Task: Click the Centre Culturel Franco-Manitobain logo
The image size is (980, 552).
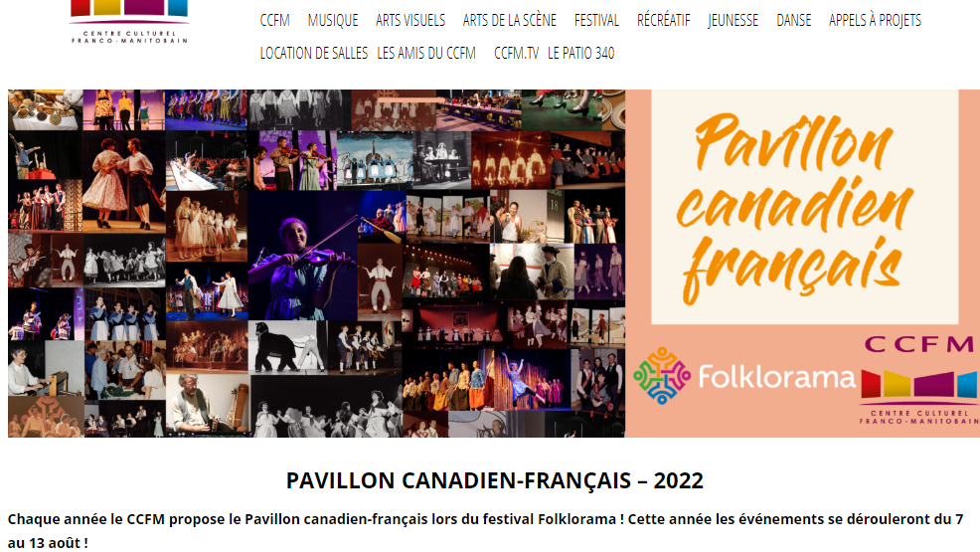Action: pyautogui.click(x=129, y=21)
